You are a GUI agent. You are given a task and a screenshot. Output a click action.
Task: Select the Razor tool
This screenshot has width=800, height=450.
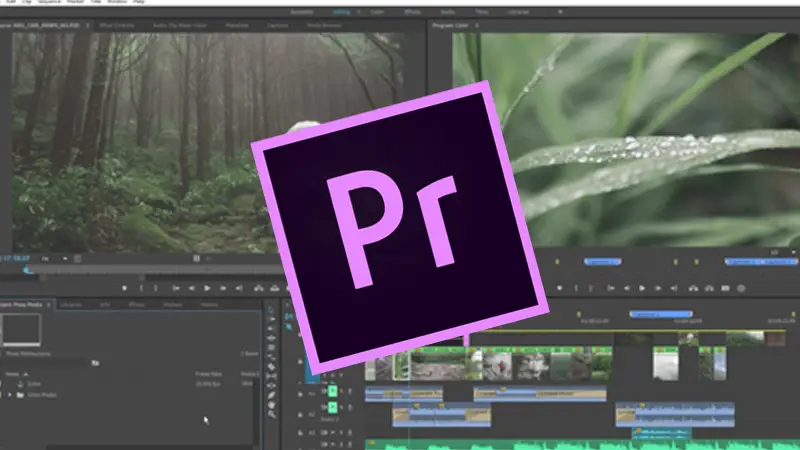(271, 366)
